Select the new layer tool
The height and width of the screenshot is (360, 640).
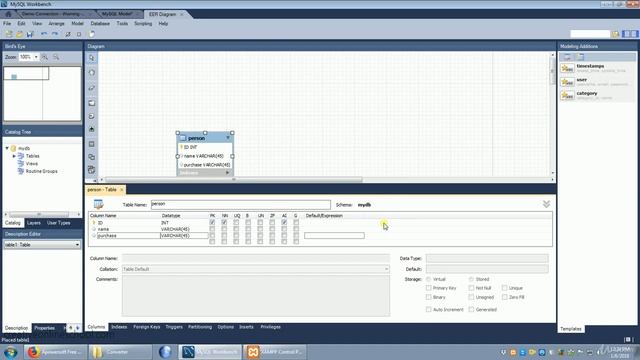pyautogui.click(x=91, y=103)
